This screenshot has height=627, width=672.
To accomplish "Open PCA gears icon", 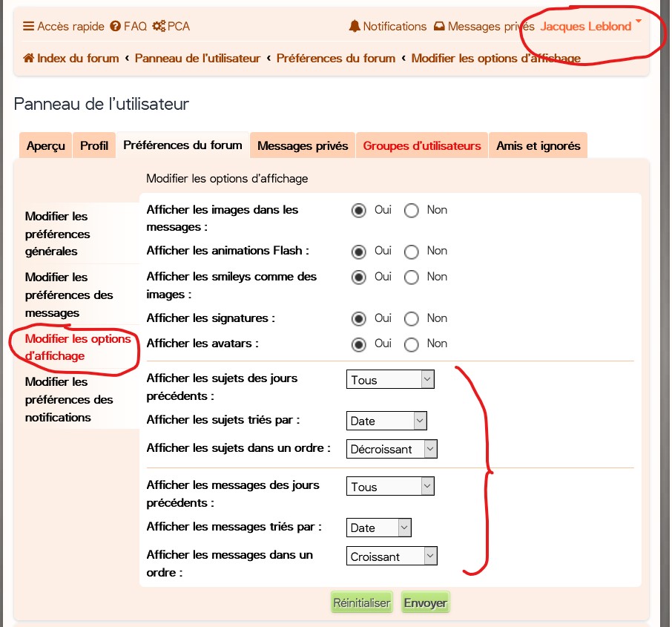I will click(x=159, y=27).
